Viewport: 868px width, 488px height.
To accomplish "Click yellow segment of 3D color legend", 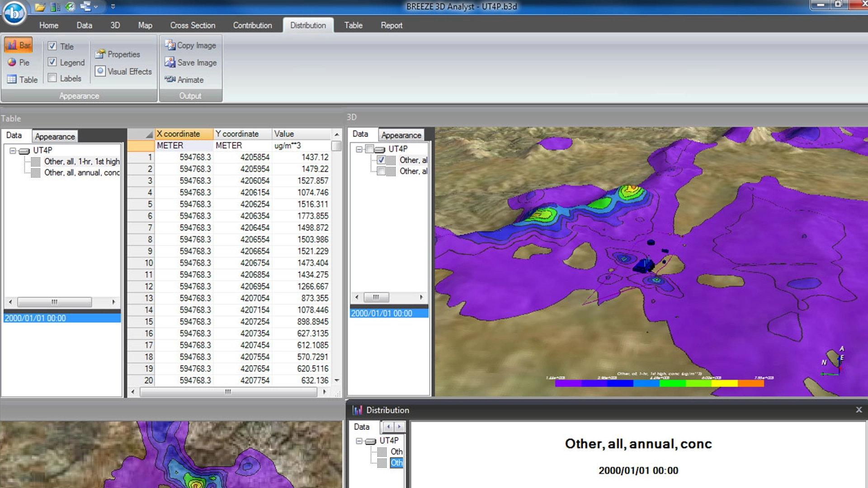I will coord(725,384).
